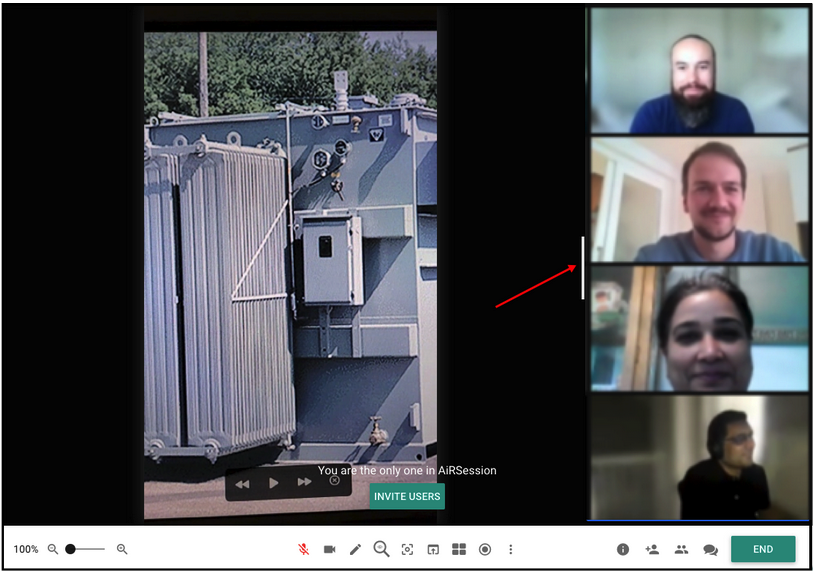Open the magnifier search tool
Viewport: 816px width, 574px height.
point(381,549)
